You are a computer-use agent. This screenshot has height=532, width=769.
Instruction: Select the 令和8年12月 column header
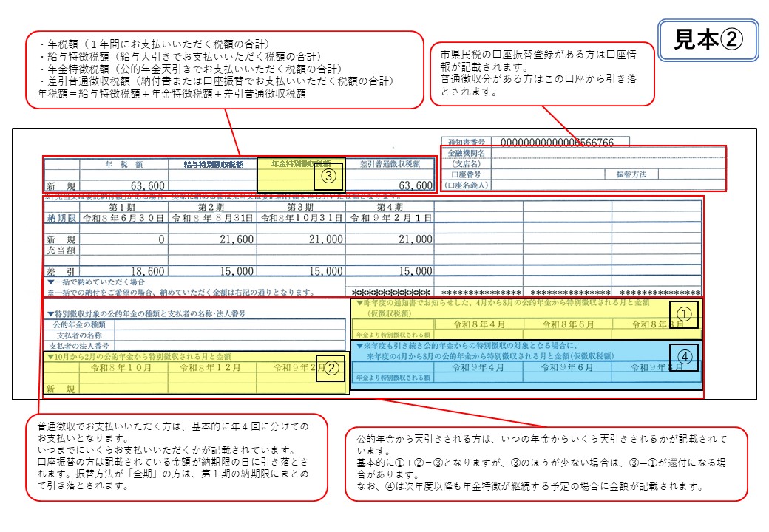point(211,367)
